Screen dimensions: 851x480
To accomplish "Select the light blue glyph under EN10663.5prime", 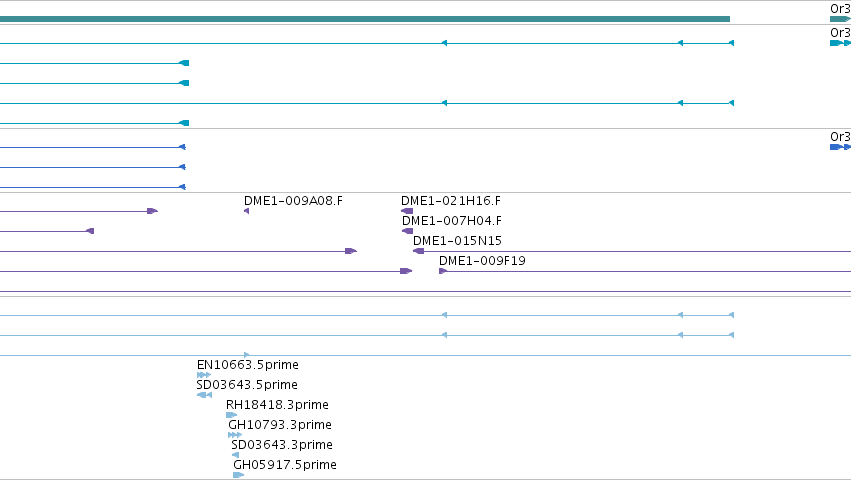I will pyautogui.click(x=204, y=375).
